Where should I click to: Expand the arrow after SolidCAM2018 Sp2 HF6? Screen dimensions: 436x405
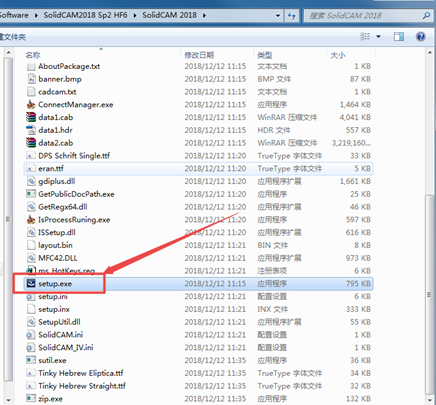[x=135, y=15]
